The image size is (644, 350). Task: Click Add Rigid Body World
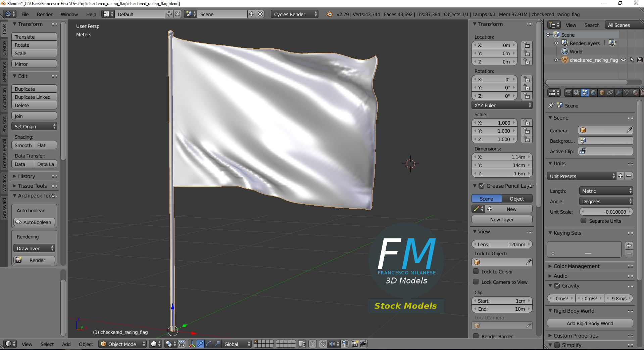(590, 323)
